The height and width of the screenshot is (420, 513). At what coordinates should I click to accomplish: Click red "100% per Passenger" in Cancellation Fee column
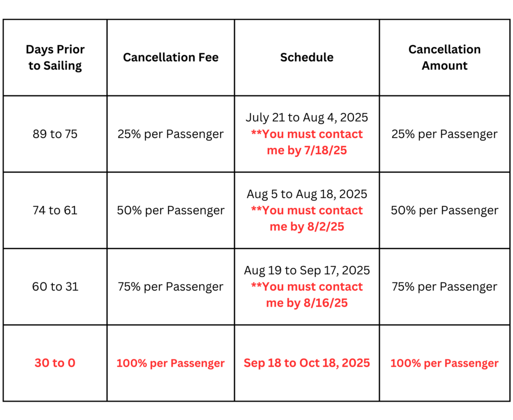pos(171,363)
